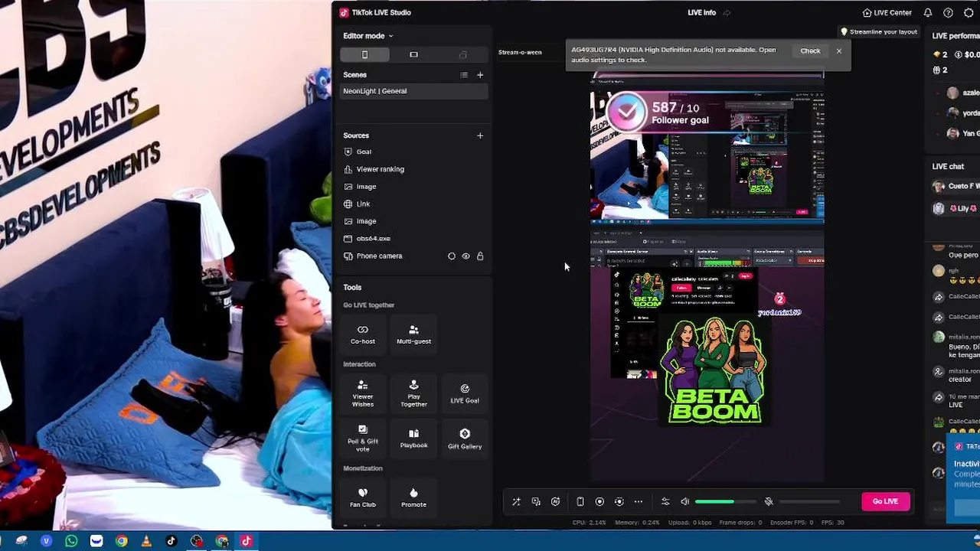
Task: Unmute the microphone
Action: coord(769,502)
